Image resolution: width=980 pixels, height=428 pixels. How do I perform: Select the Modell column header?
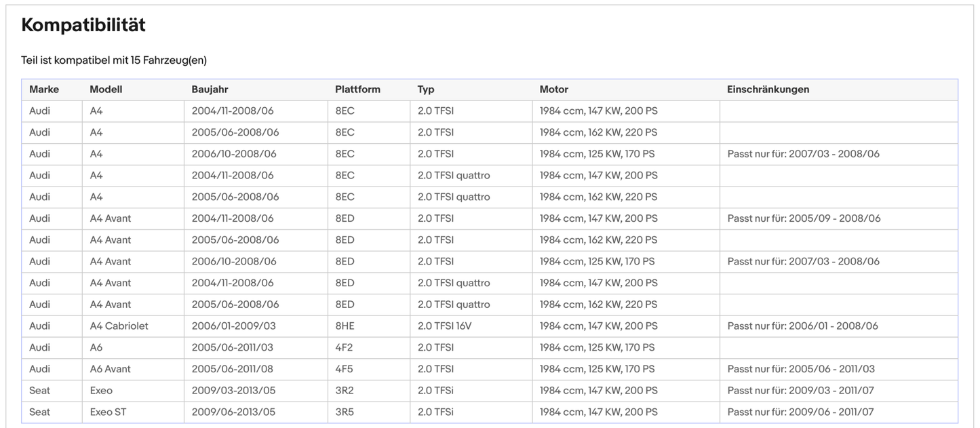click(106, 90)
